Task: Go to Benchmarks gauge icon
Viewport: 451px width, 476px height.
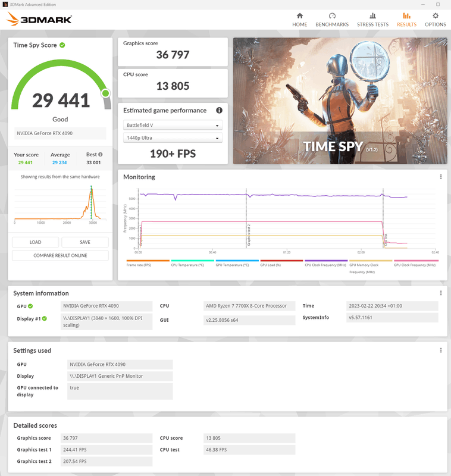Action: tap(332, 16)
